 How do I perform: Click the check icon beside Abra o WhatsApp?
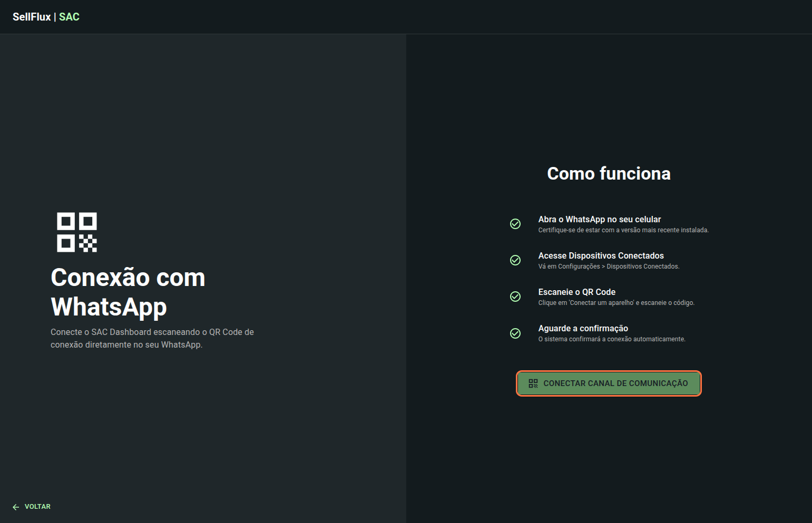(x=515, y=224)
